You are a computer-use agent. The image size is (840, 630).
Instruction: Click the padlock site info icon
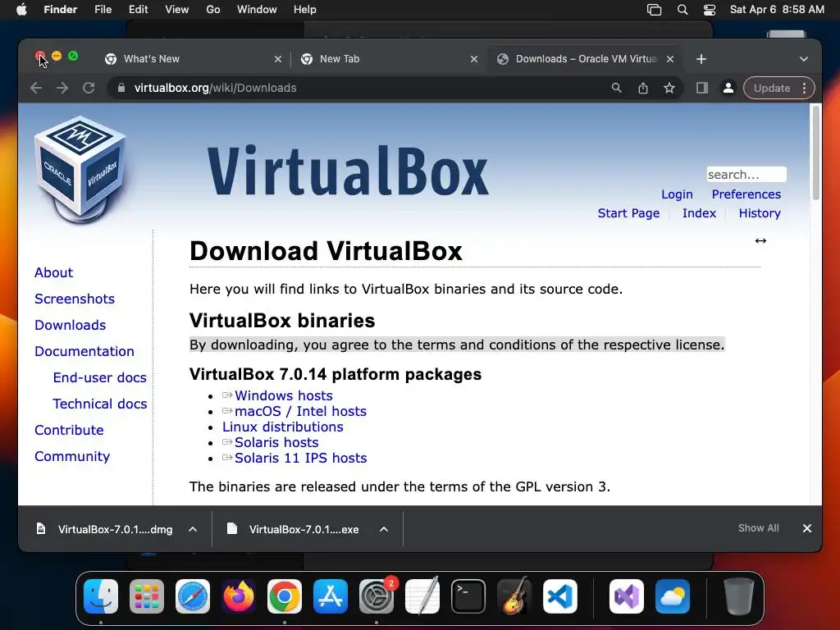coord(121,88)
